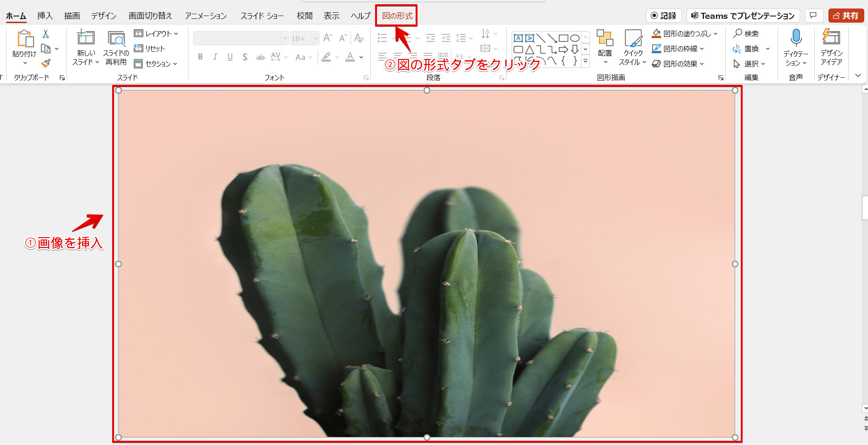Select the text box drawing tool
The width and height of the screenshot is (868, 445).
point(519,37)
